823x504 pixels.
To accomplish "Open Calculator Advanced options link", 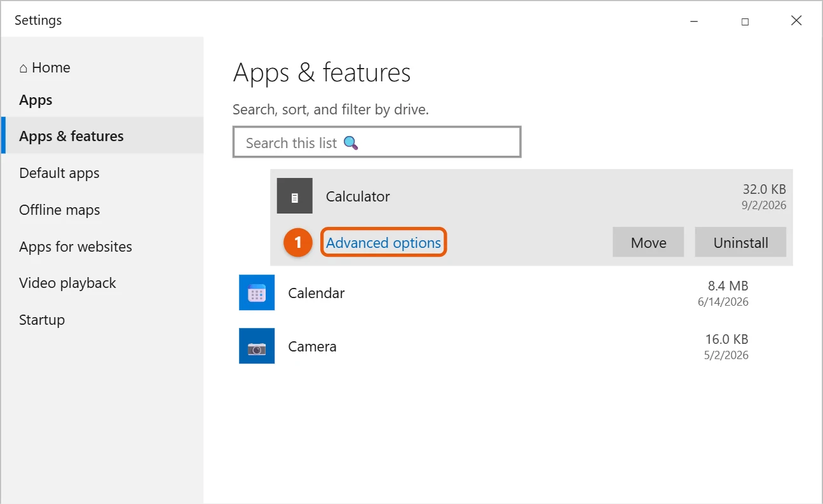I will click(x=383, y=243).
